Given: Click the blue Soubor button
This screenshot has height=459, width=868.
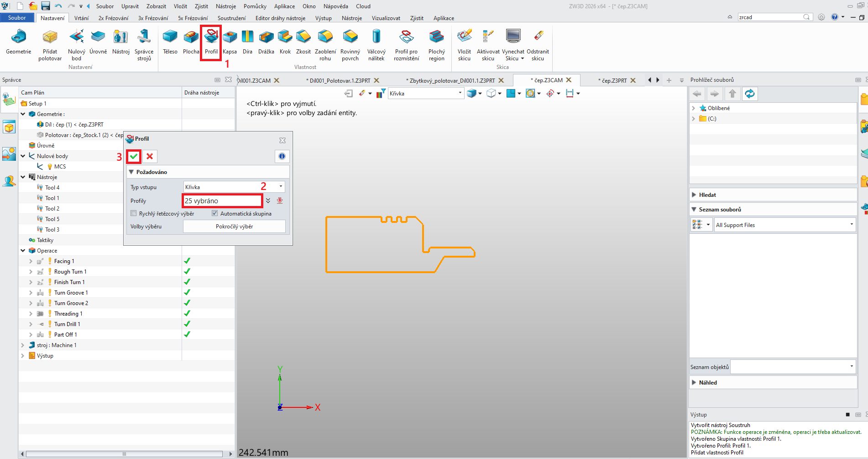Looking at the screenshot, I should [17, 18].
